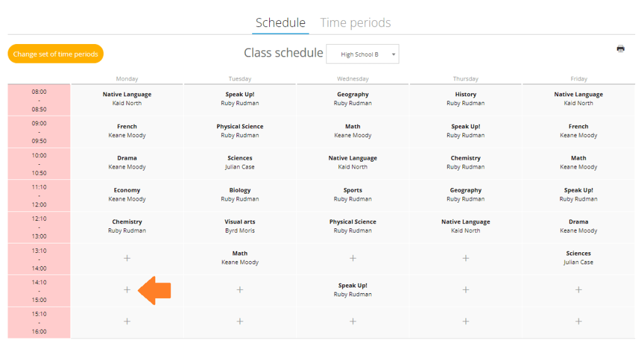The image size is (644, 346).
Task: Open Thursday Chemistry lesson by Ruby Rudman
Action: (466, 162)
